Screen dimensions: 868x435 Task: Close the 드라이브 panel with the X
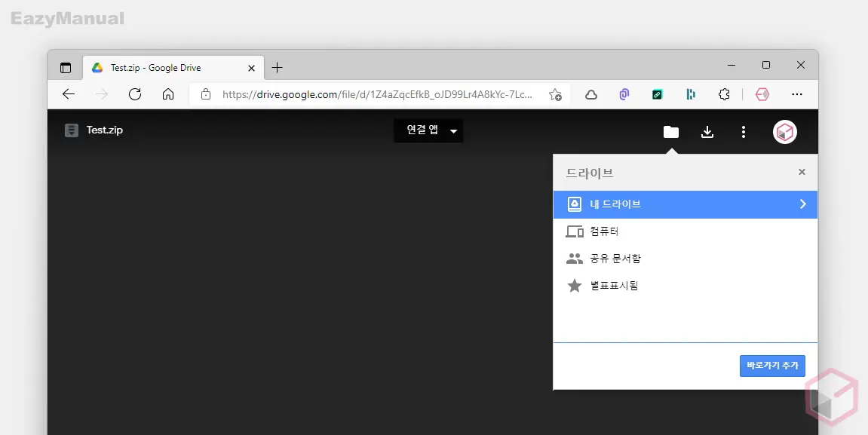tap(802, 172)
